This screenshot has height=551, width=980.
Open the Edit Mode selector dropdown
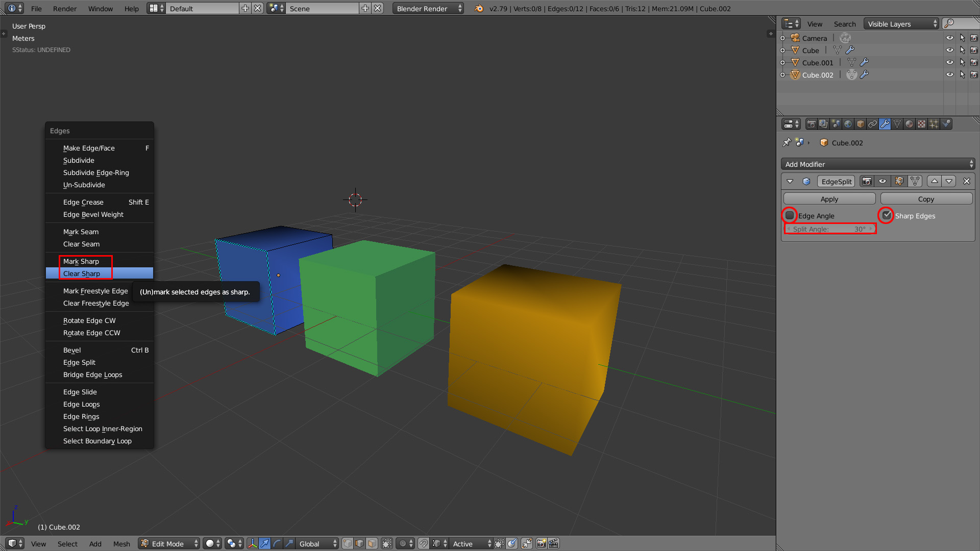[x=169, y=543]
